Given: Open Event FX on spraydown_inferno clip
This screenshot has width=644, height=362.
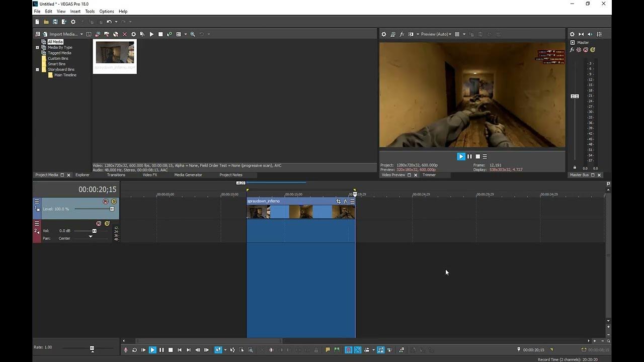Looking at the screenshot, I should [345, 201].
